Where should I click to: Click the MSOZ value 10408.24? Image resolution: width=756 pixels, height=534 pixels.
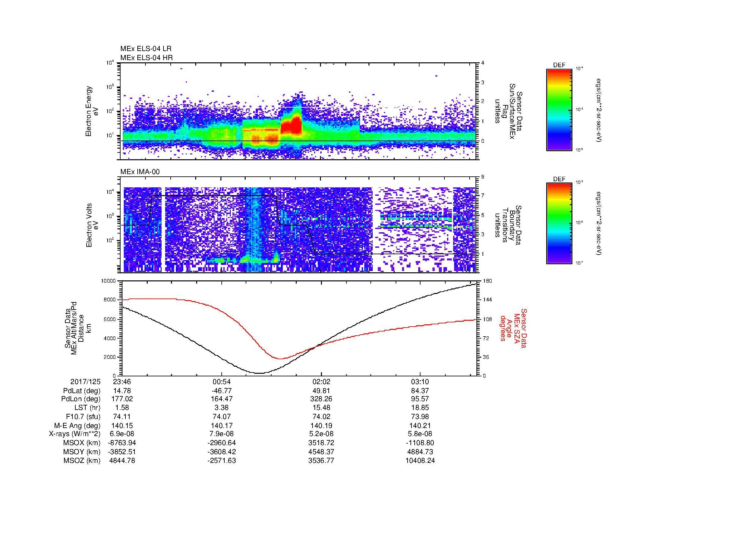[x=421, y=461]
